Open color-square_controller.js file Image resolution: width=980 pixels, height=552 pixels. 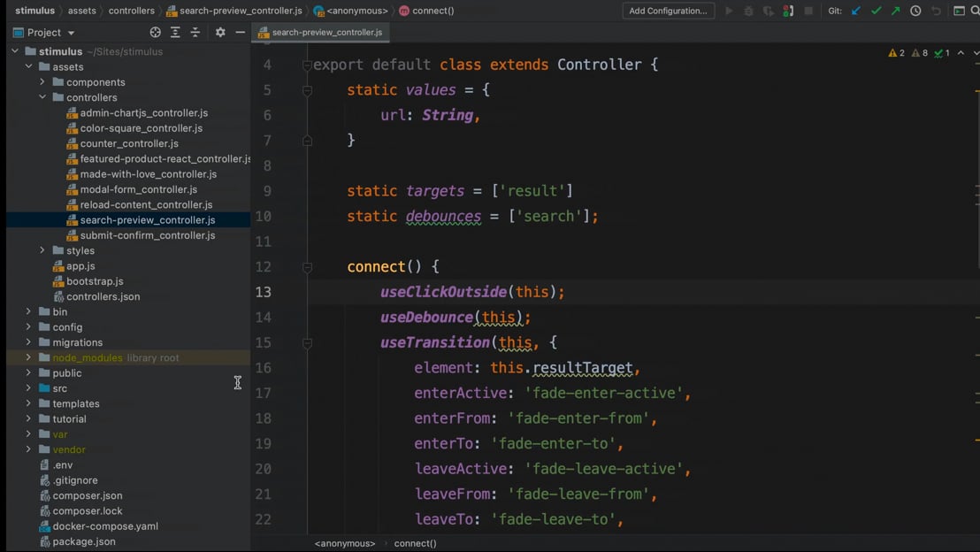click(x=142, y=128)
